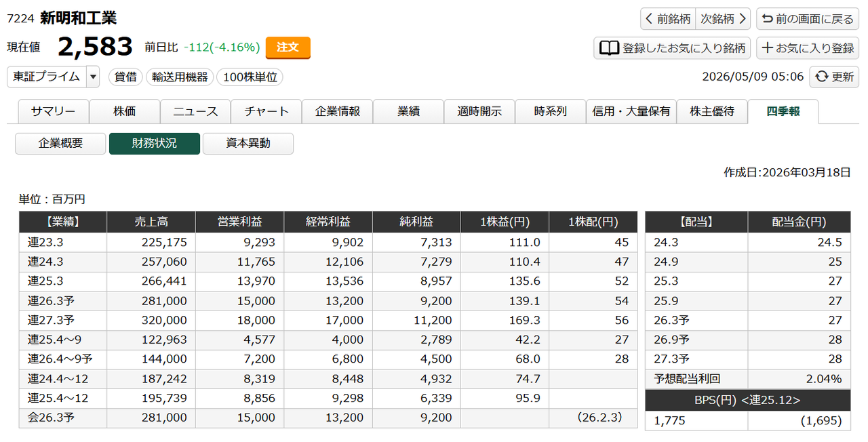Image resolution: width=868 pixels, height=442 pixels.
Task: Click net profit value 11,200
Action: click(432, 320)
